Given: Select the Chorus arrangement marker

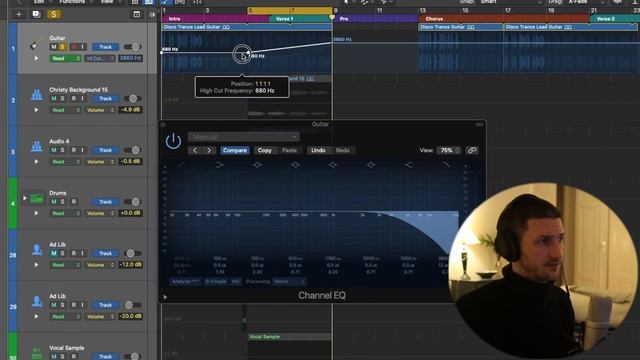Looking at the screenshot, I should pos(504,19).
